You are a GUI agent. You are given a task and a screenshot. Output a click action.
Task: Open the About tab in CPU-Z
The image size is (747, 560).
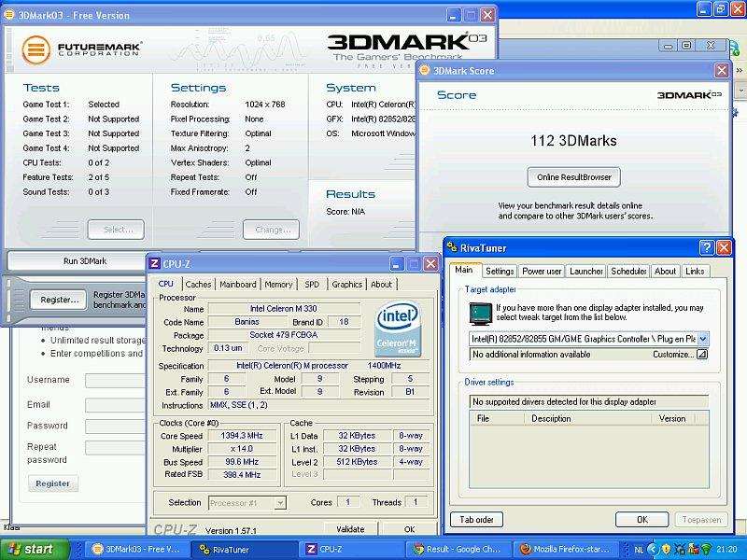point(381,285)
